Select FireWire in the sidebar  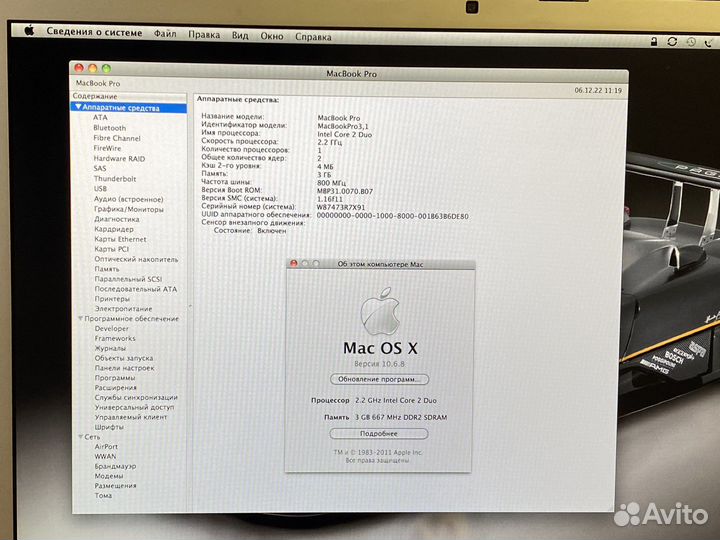click(107, 148)
